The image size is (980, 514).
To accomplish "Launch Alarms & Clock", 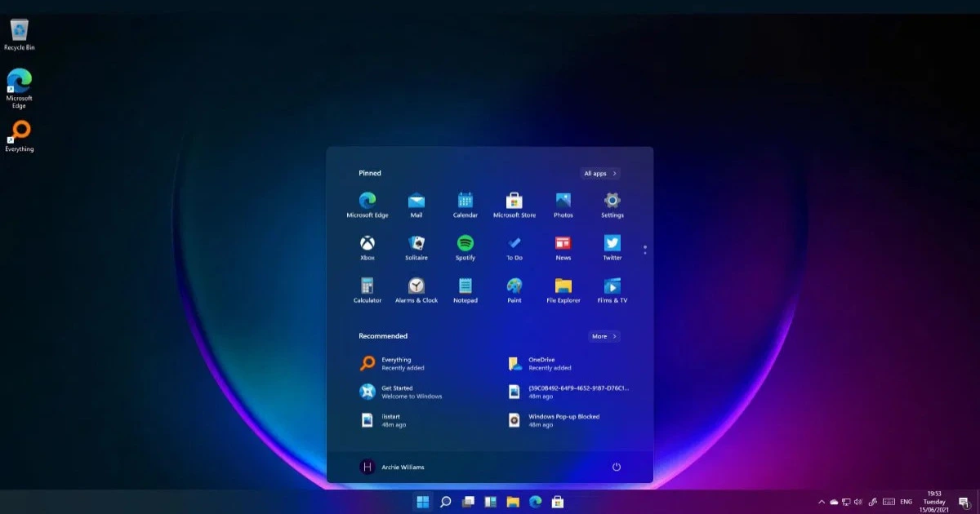I will coord(416,290).
